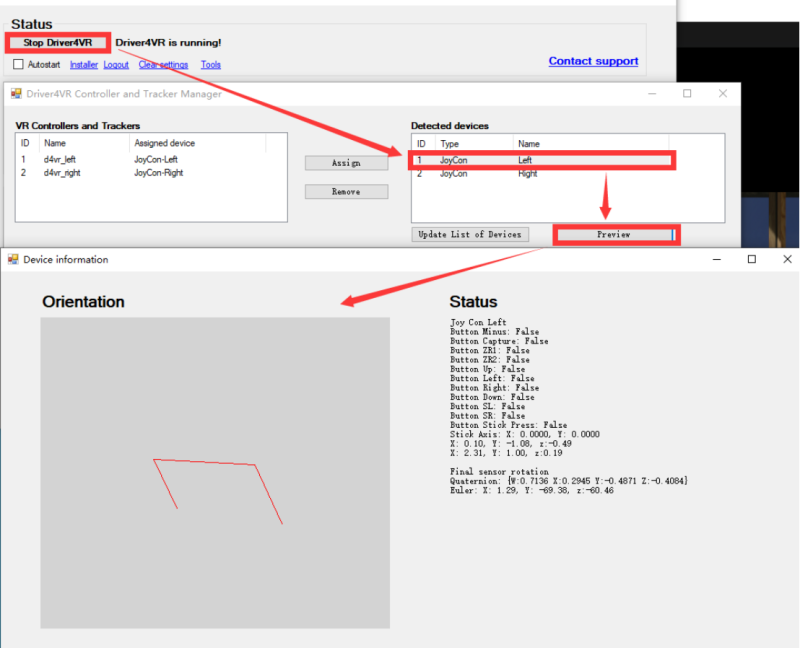Click ID column header in VR Controllers list
The image size is (800, 648).
(28, 143)
